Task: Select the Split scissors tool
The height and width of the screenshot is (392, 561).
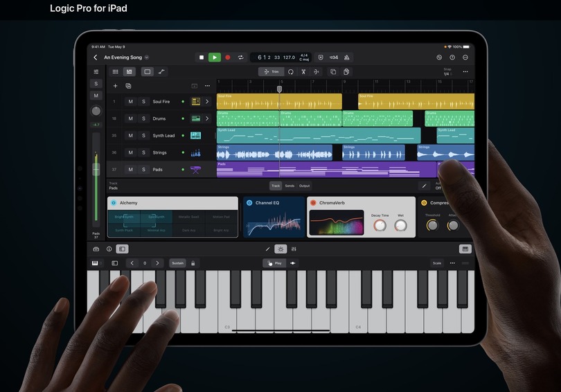Action: (303, 72)
